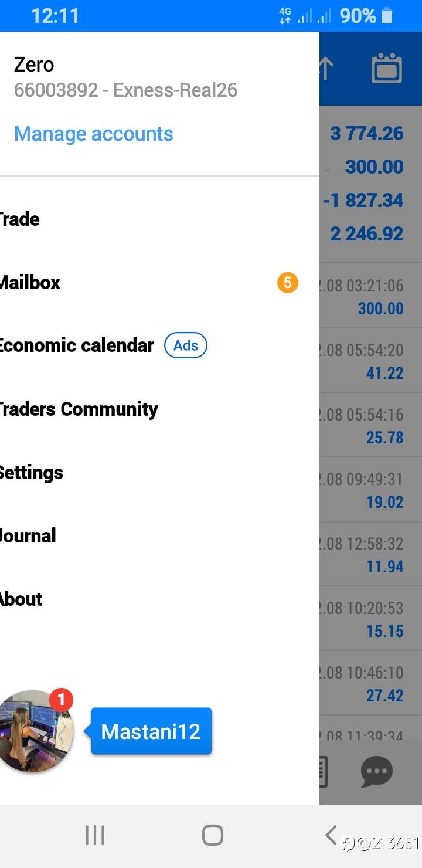Tap the Mailbox unread count badge
This screenshot has width=422, height=868.
(287, 283)
